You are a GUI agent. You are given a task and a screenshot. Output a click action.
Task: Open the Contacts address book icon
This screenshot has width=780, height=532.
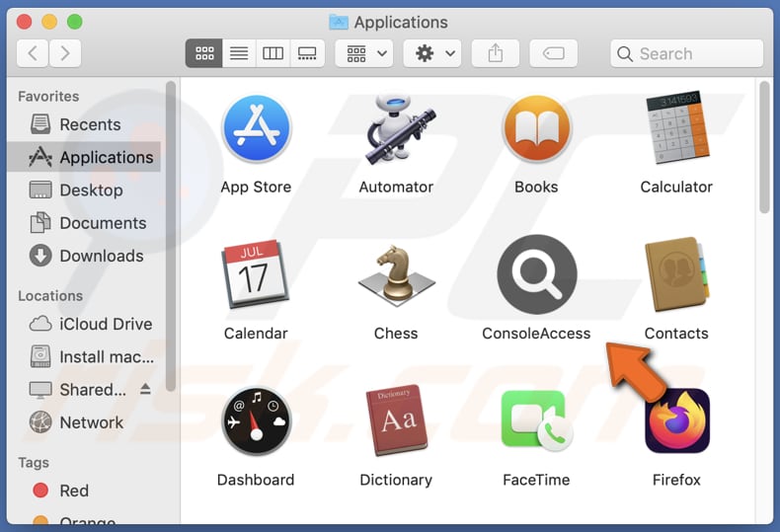(677, 274)
